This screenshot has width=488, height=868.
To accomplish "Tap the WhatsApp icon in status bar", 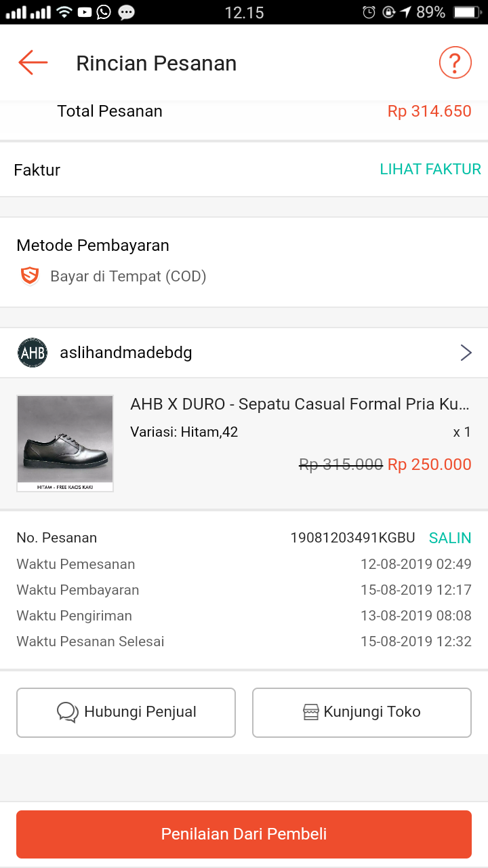I will (104, 12).
